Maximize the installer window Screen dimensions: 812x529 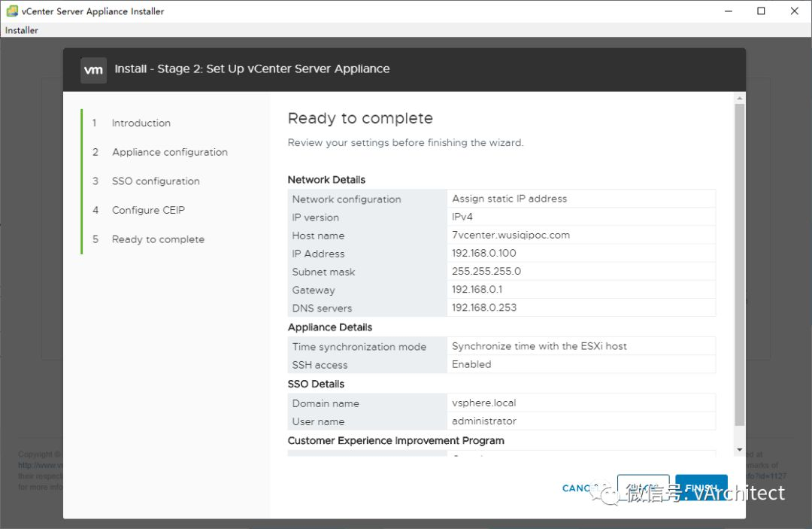(761, 11)
